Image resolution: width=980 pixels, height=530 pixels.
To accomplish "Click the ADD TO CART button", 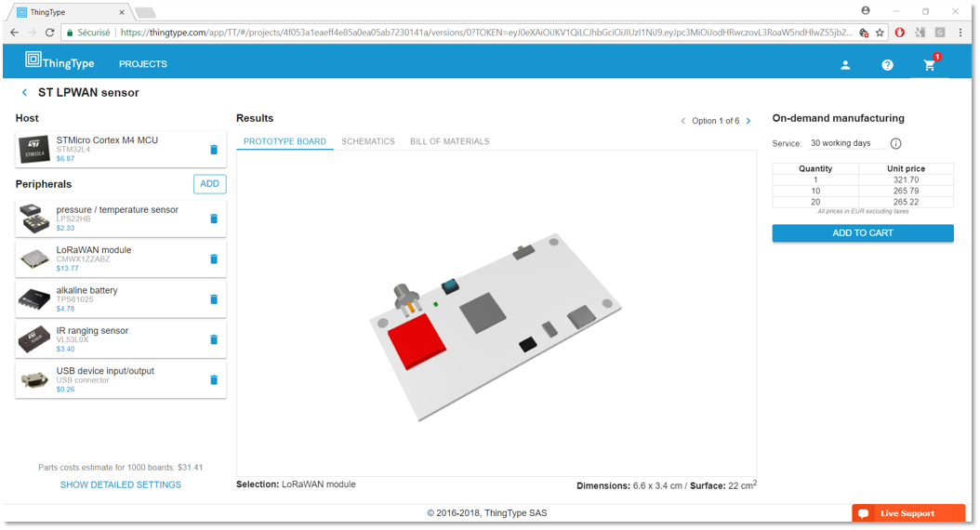I will (862, 233).
